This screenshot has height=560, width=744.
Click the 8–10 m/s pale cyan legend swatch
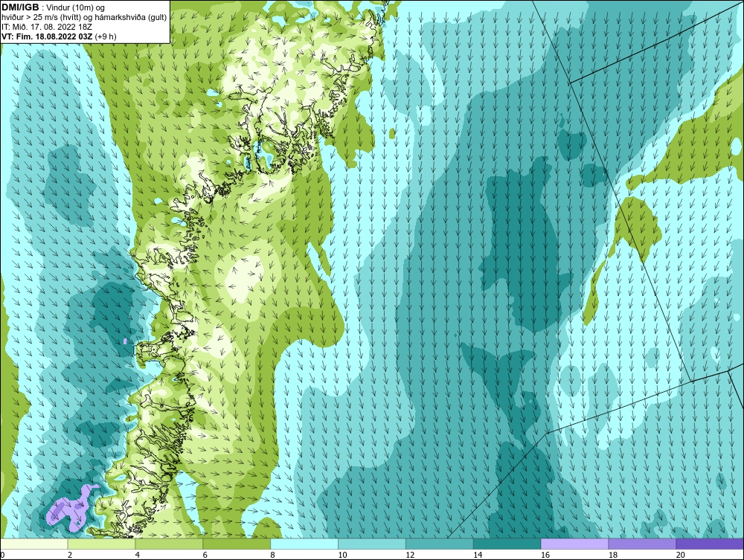[304, 544]
